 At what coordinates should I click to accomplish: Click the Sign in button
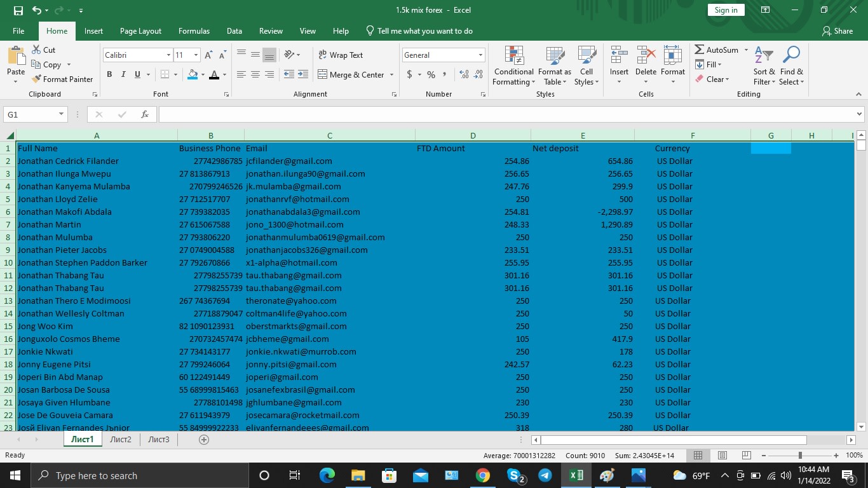pyautogui.click(x=726, y=10)
